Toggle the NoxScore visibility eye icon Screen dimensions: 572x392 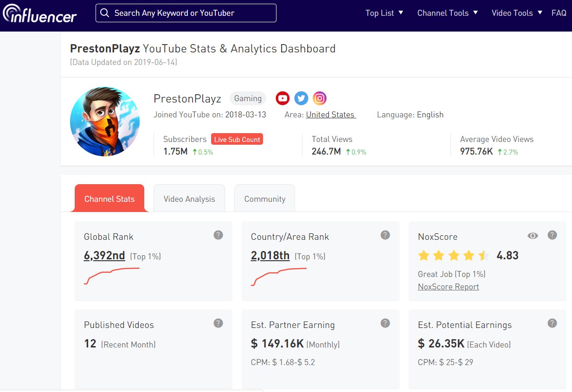[533, 236]
